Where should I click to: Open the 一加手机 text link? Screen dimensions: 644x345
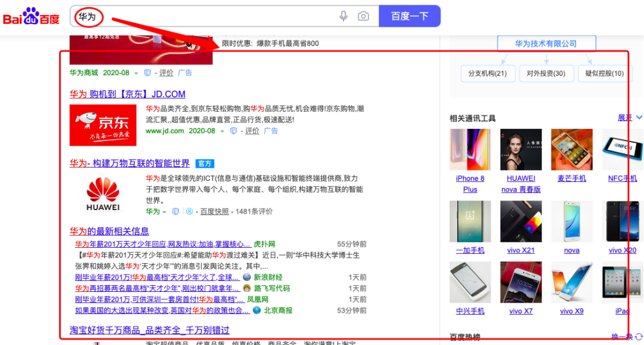(470, 250)
